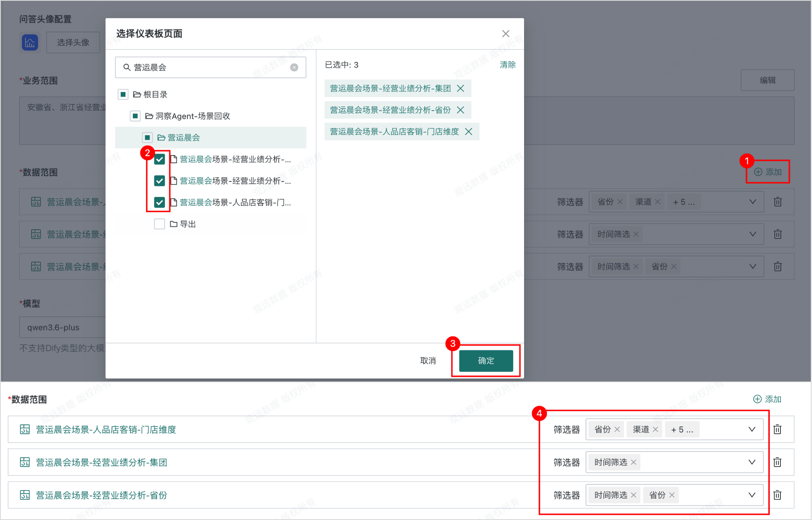Expand filter dropdown for 人品店客销-门店维度 row

[752, 429]
